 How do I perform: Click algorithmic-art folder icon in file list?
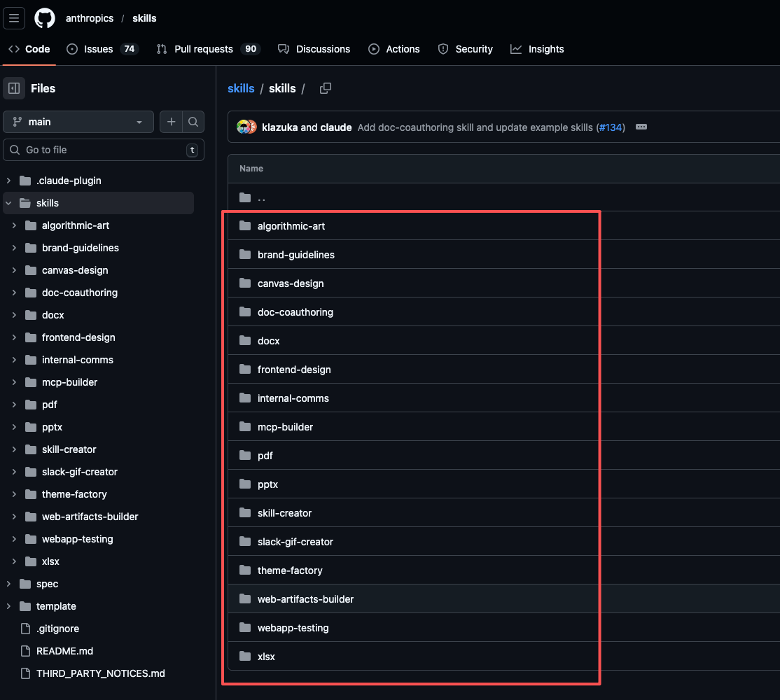[x=245, y=225]
